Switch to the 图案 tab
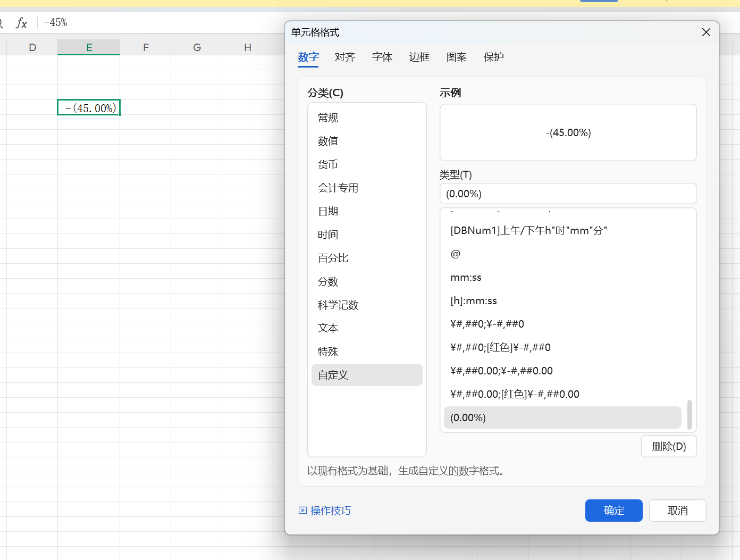Viewport: 740px width, 560px height. 457,57
